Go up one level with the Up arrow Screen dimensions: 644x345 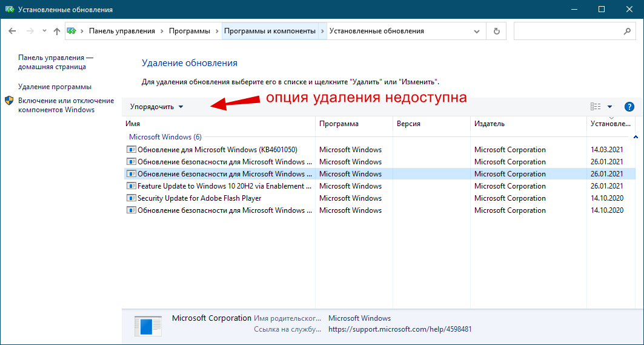(57, 31)
